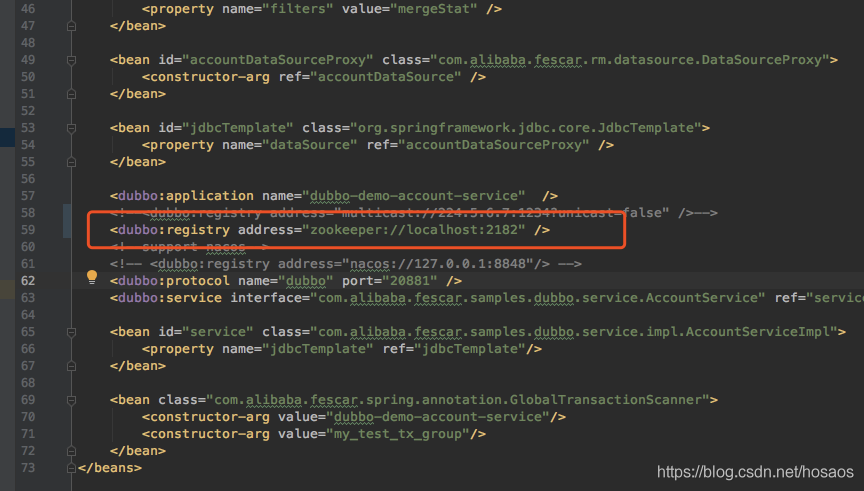
Task: Click the fold end marker on line 55
Action: (71, 162)
